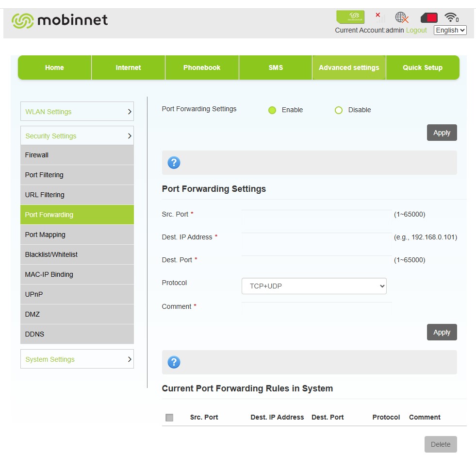Open the Protocol TCP+UDP dropdown

[314, 286]
